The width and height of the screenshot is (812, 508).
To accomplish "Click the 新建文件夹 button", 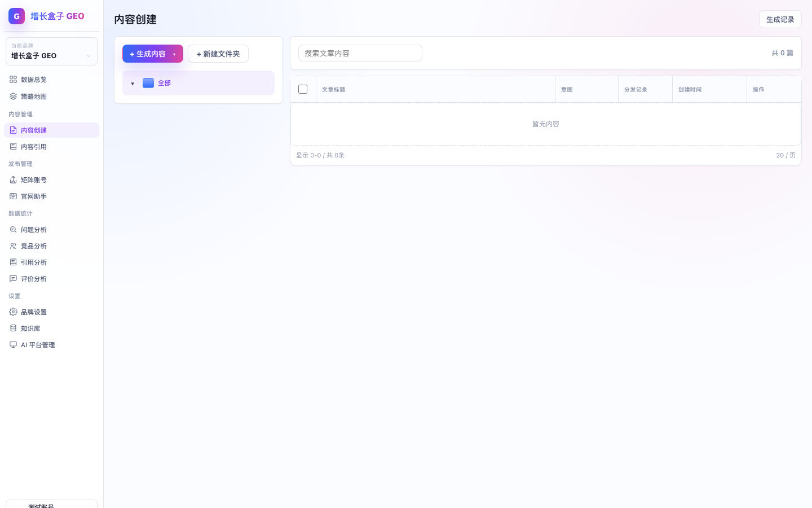I will coord(218,54).
